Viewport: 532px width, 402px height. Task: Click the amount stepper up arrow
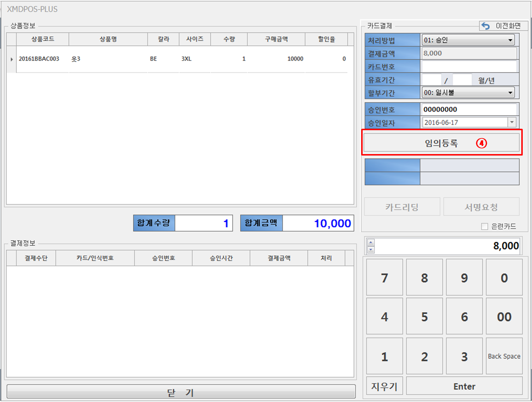pos(371,243)
